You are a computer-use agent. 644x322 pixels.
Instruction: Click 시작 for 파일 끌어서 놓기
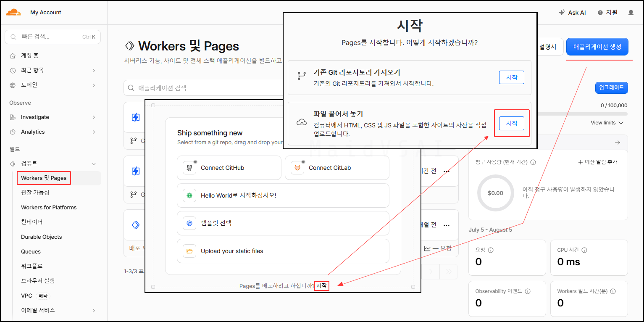click(512, 123)
